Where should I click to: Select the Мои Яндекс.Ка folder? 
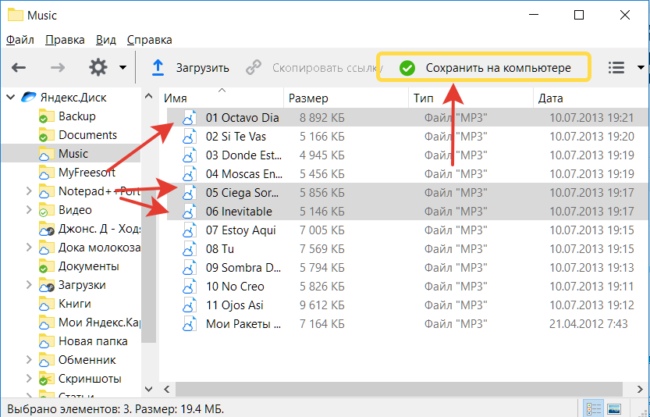99,322
